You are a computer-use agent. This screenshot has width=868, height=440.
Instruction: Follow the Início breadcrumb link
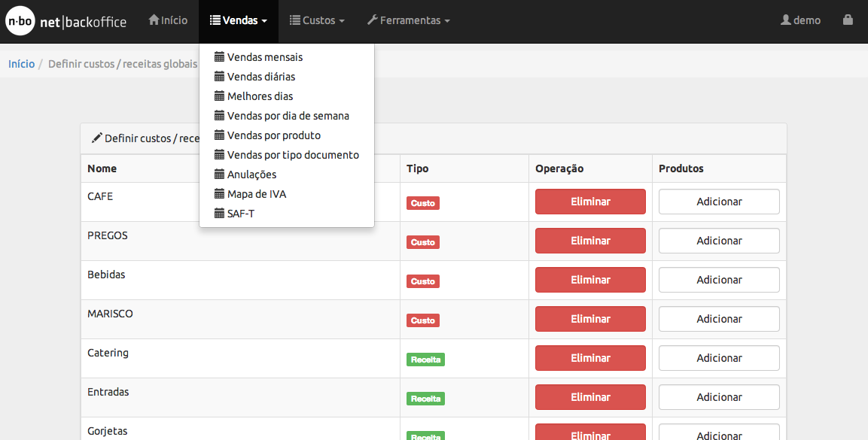[22, 64]
